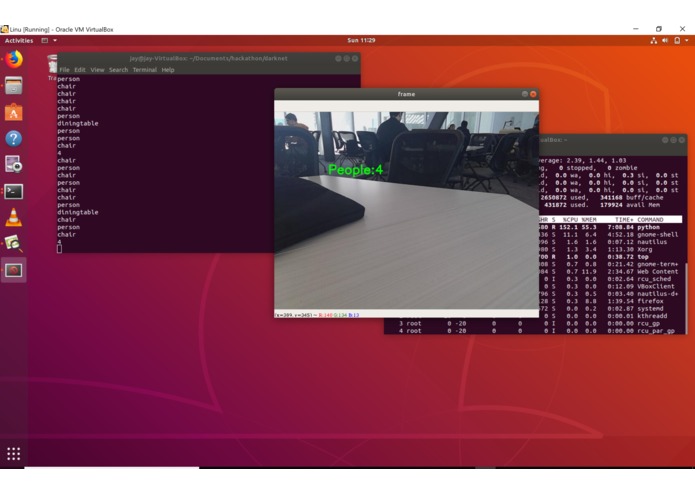The image size is (695, 494).
Task: Click the terminal app indicator in top bar
Action: [45, 40]
